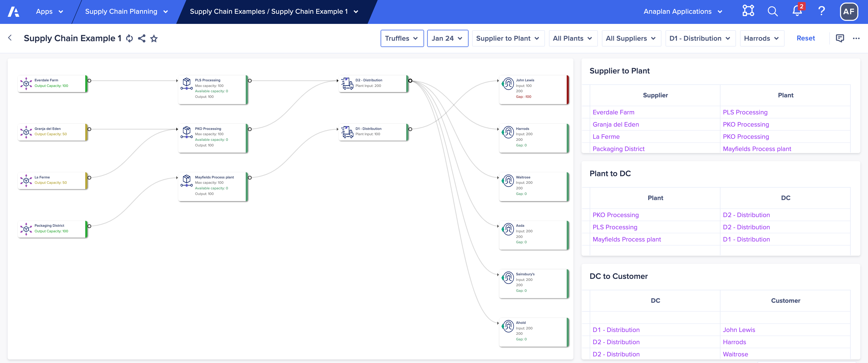Click the refresh sync icon beside title
This screenshot has width=868, height=363.
129,38
